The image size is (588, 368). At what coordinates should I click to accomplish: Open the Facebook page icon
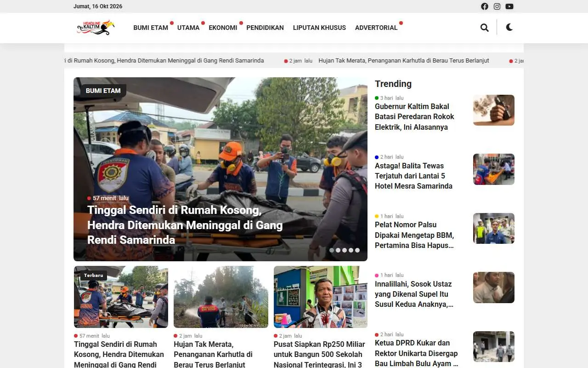(x=485, y=6)
